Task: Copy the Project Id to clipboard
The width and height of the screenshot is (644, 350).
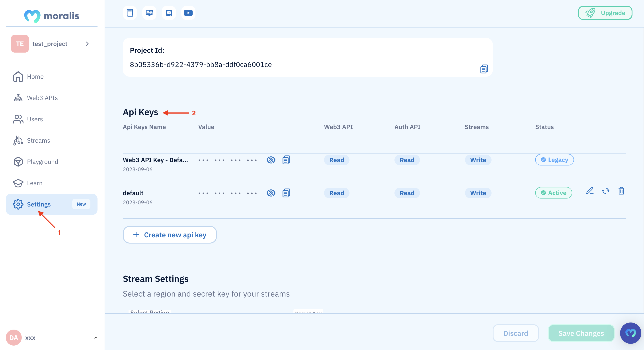Action: [x=484, y=69]
